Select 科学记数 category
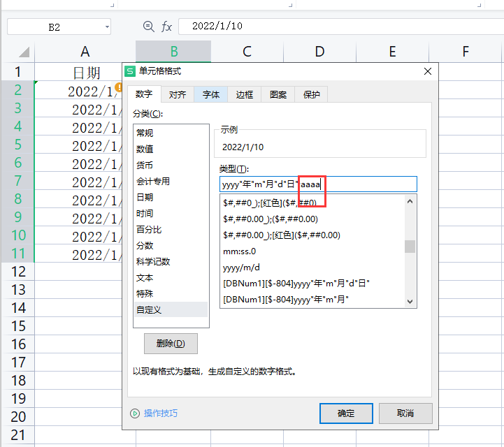 [x=171, y=262]
